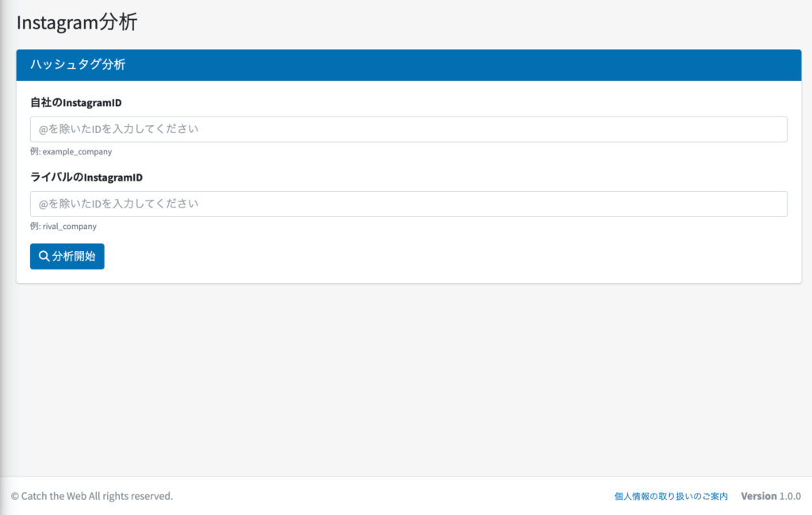Click the Version 1.0.0 footer text
Image resolution: width=812 pixels, height=515 pixels.
[x=771, y=496]
